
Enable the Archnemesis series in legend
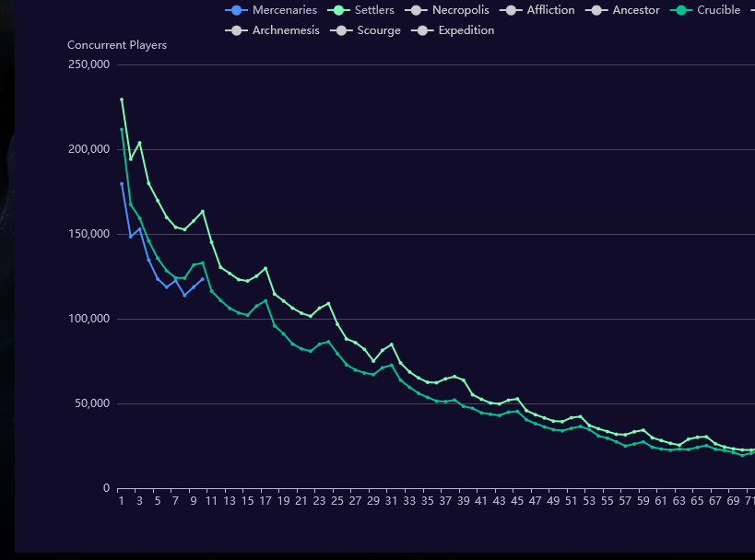pos(272,30)
